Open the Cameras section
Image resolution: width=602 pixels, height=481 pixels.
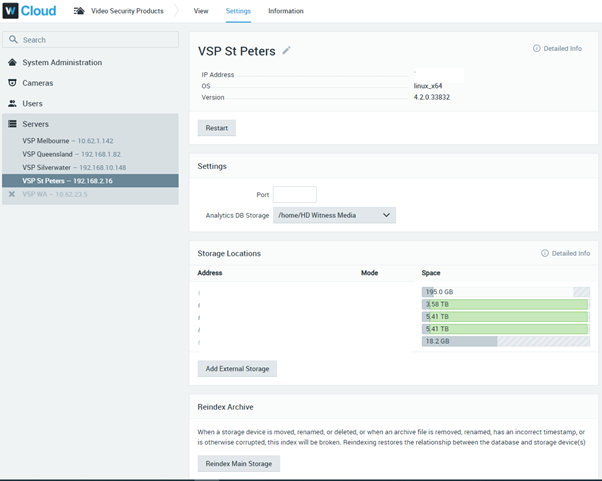click(38, 83)
